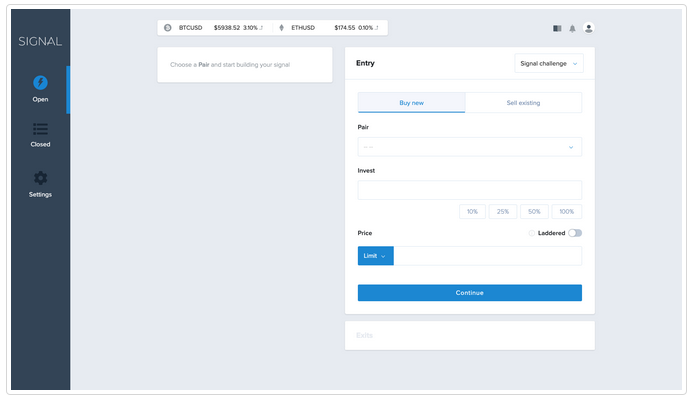Viewport: 696px width, 399px height.
Task: Click the Exits section heading
Action: tap(364, 335)
